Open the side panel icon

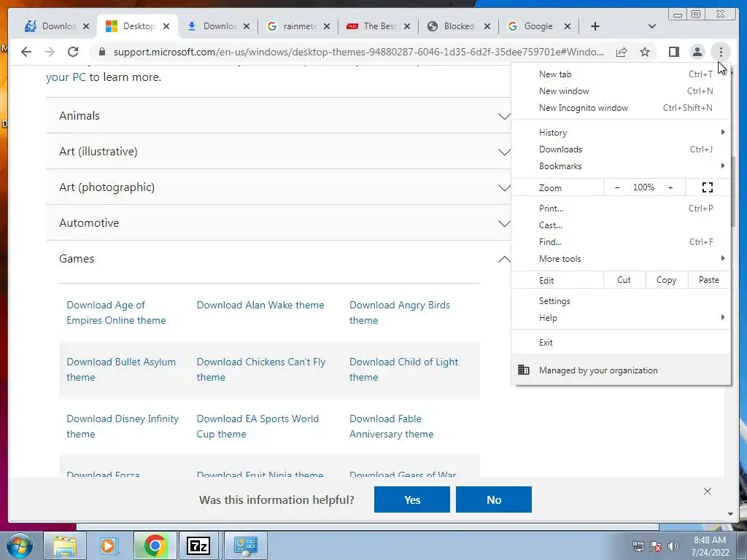tap(673, 52)
